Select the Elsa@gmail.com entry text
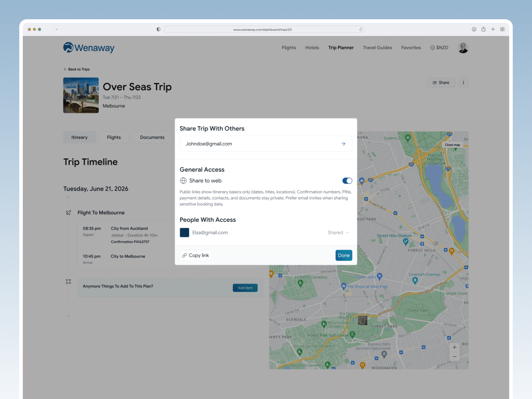 coord(210,232)
